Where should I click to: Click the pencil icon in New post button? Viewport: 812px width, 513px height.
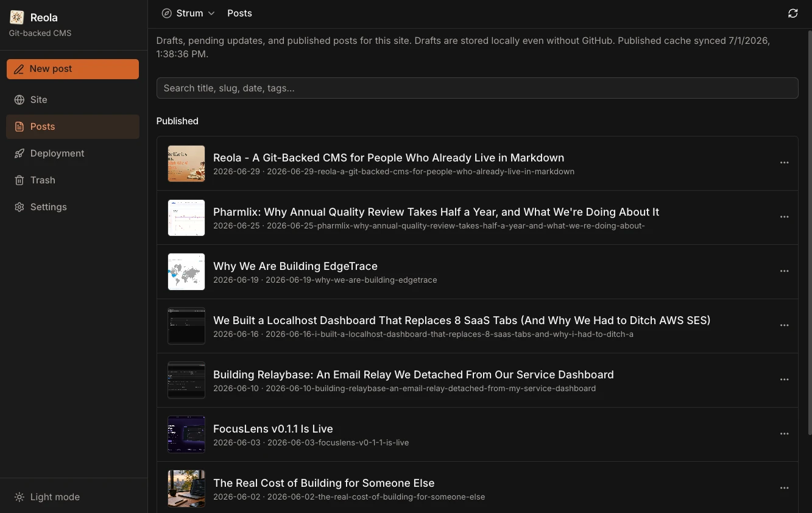click(19, 69)
